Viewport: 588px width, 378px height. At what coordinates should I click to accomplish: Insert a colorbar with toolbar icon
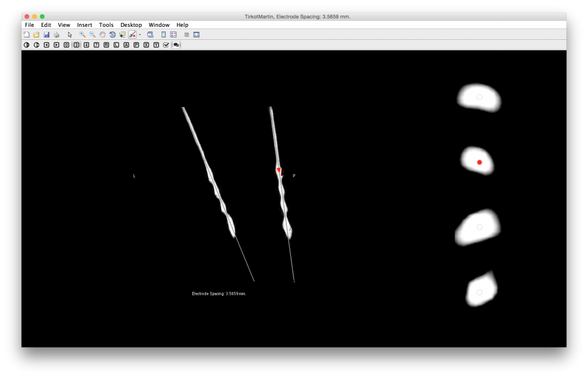[x=163, y=34]
